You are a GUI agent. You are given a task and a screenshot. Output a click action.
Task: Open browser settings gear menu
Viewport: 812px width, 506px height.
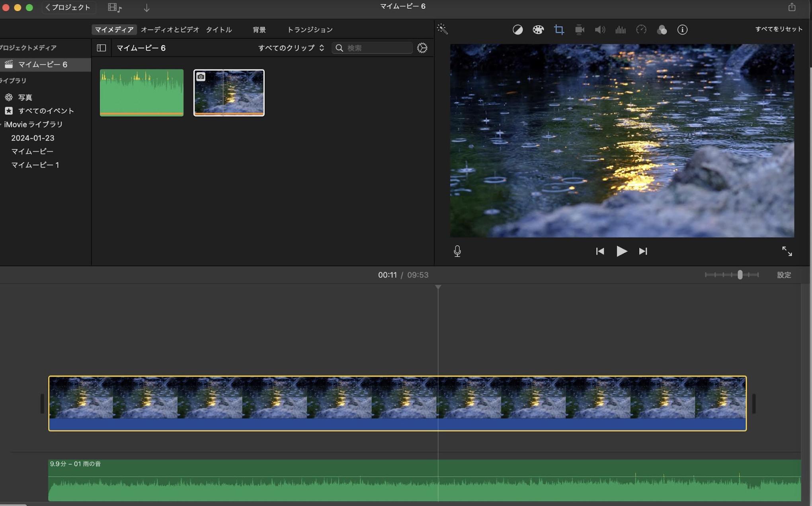pyautogui.click(x=422, y=48)
